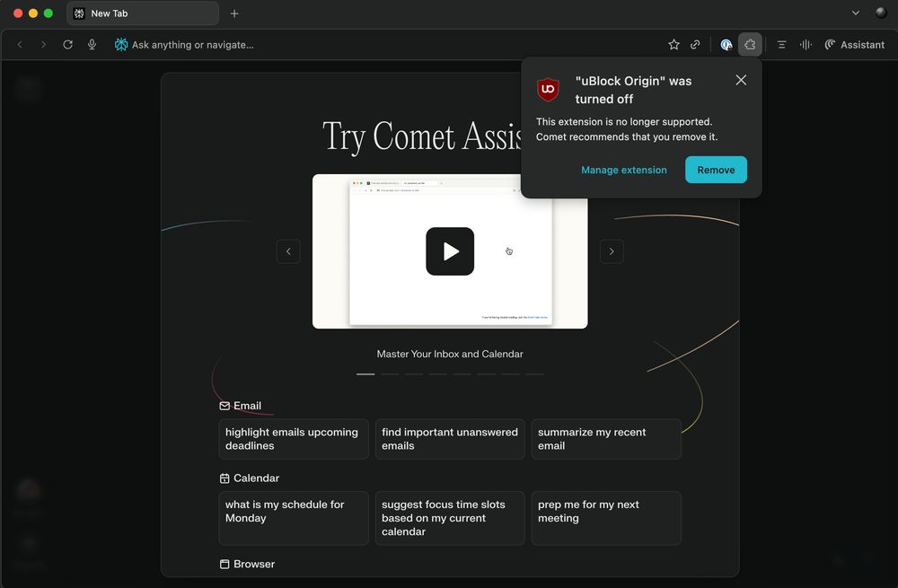This screenshot has width=898, height=588.
Task: Go forward using the forward arrow
Action: pos(43,45)
